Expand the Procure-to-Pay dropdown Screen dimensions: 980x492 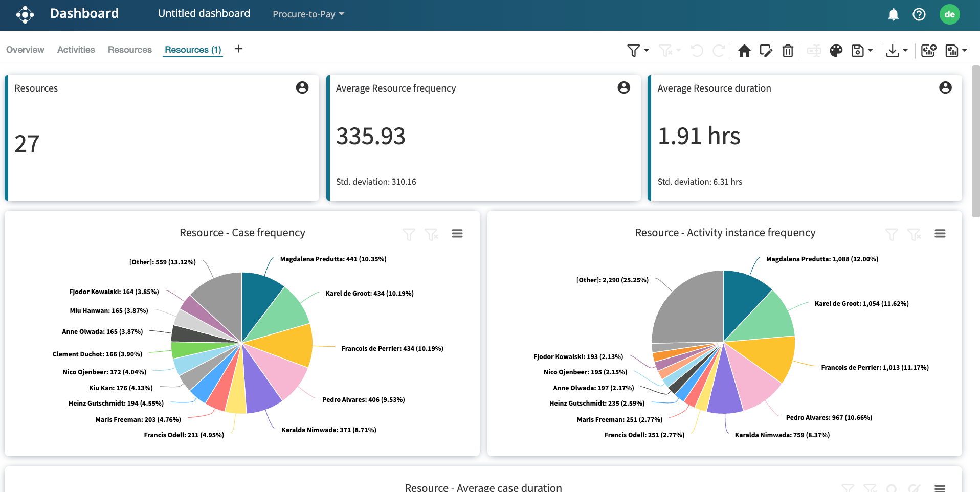(x=308, y=14)
